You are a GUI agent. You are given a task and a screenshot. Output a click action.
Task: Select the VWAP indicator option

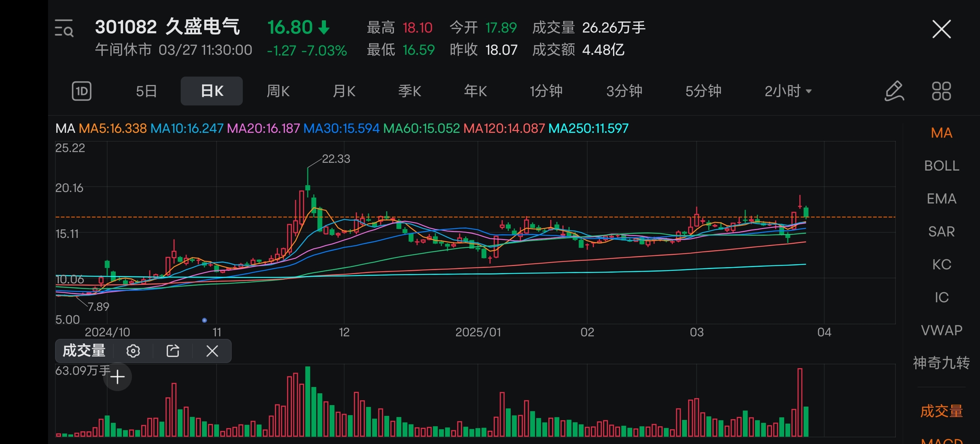pos(941,330)
